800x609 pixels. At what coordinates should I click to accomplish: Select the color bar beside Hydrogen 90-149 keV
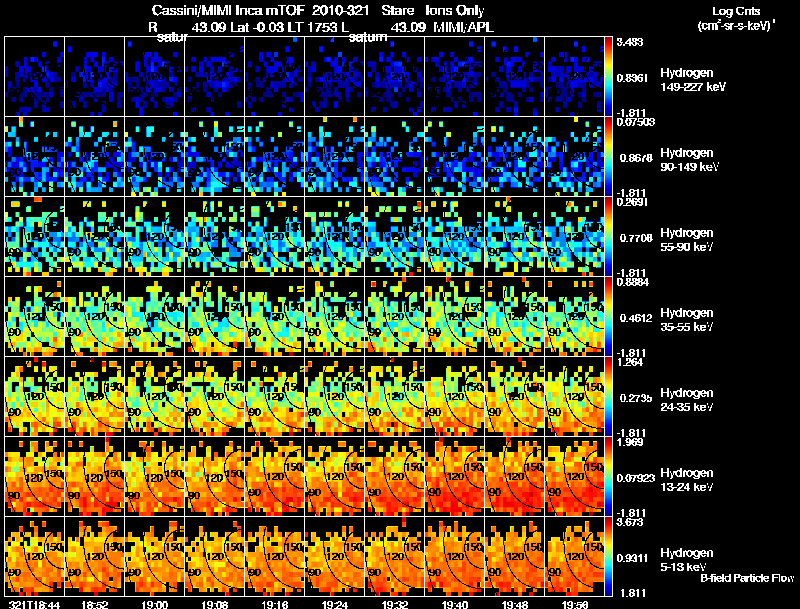(x=608, y=156)
